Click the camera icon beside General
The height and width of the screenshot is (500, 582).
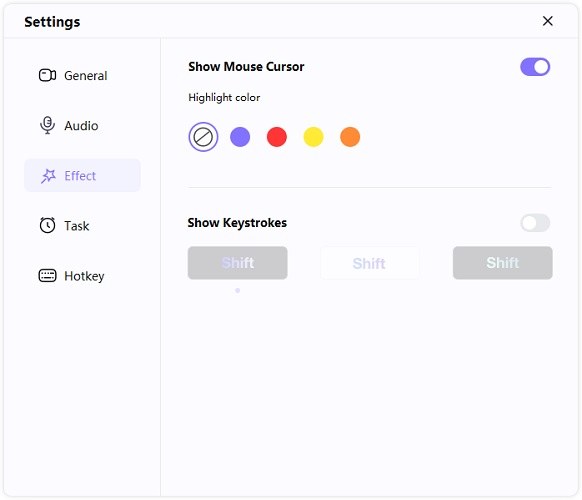[47, 75]
